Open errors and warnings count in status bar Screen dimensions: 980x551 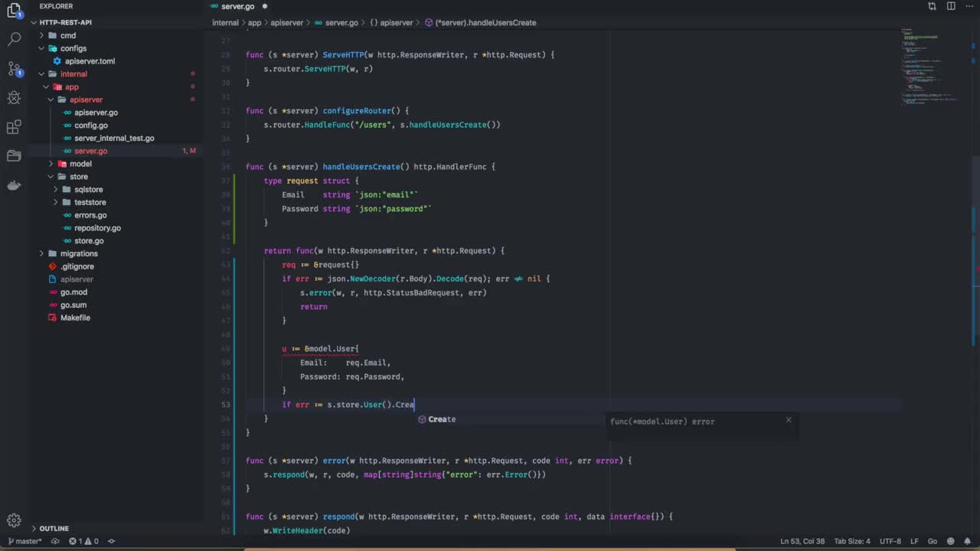83,541
